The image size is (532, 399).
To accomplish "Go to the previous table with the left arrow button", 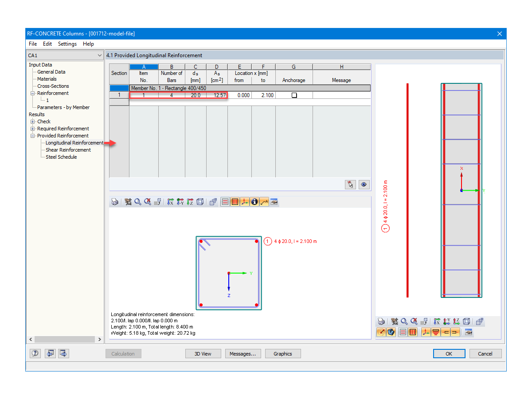I will (50, 353).
